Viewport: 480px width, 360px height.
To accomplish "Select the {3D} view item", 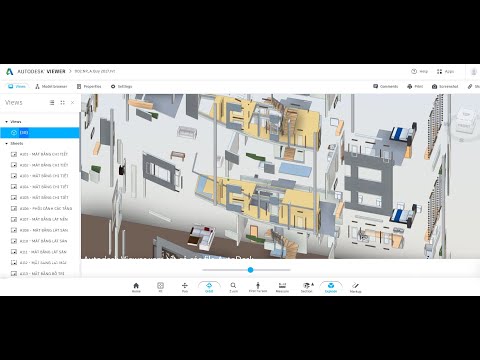I will (x=40, y=133).
